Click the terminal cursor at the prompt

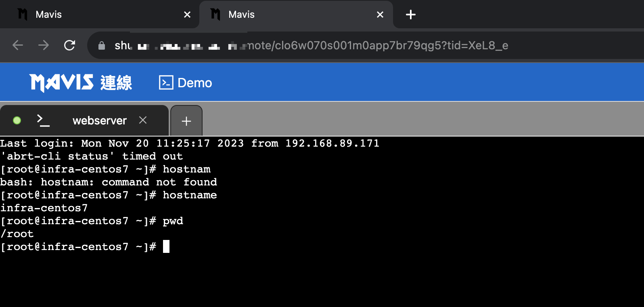tap(166, 246)
